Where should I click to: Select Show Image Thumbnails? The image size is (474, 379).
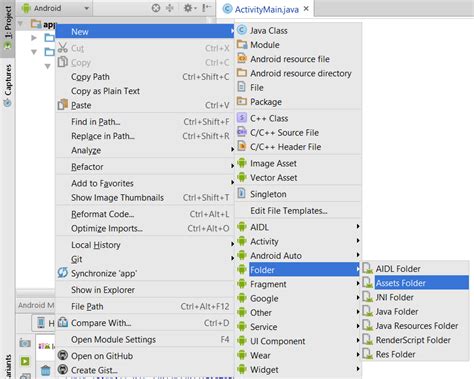point(144,198)
